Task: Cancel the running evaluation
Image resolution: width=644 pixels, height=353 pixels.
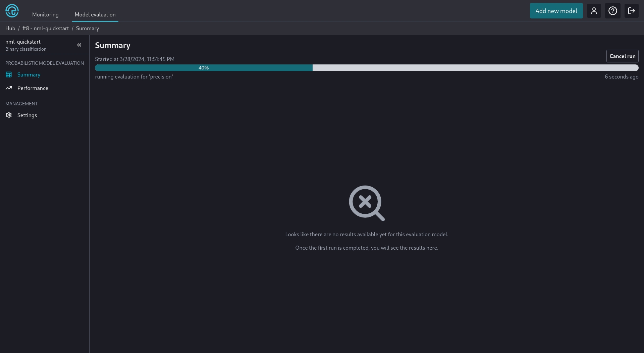Action: (x=622, y=56)
